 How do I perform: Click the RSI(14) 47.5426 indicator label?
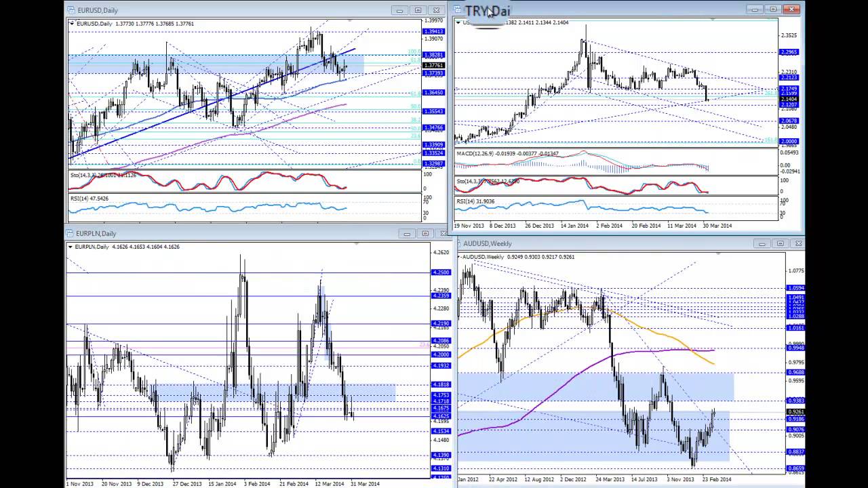pos(89,199)
